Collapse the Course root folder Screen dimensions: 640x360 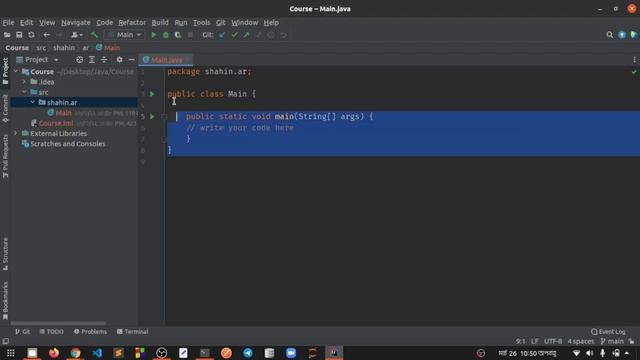[x=16, y=71]
